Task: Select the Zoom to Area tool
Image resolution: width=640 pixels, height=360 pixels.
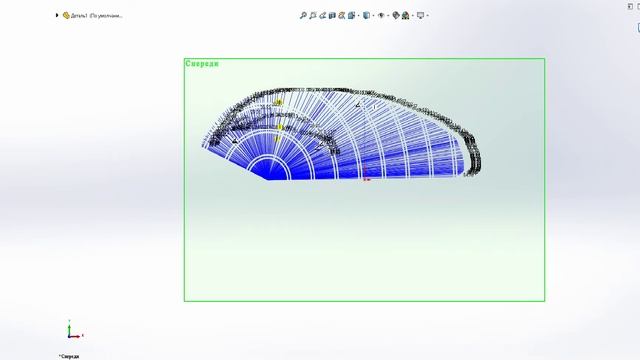Action: (x=313, y=16)
